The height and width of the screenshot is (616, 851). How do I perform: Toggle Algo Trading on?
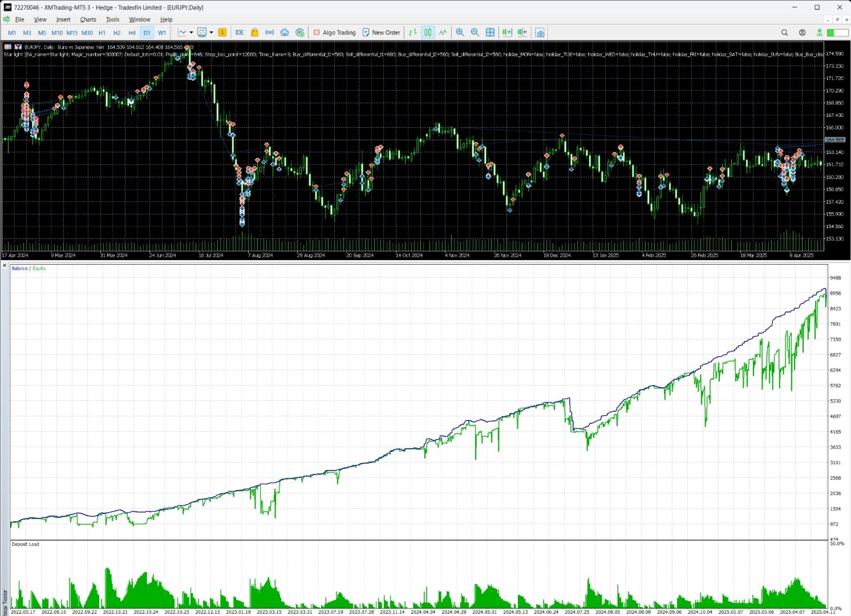pos(335,33)
